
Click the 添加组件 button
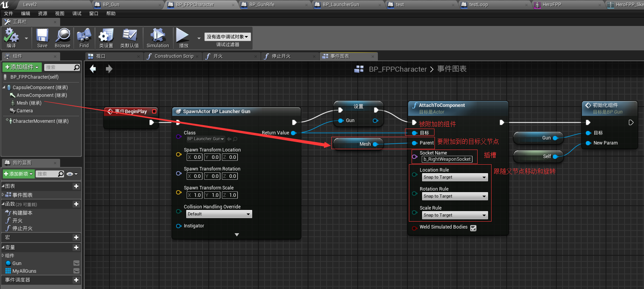[x=22, y=67]
